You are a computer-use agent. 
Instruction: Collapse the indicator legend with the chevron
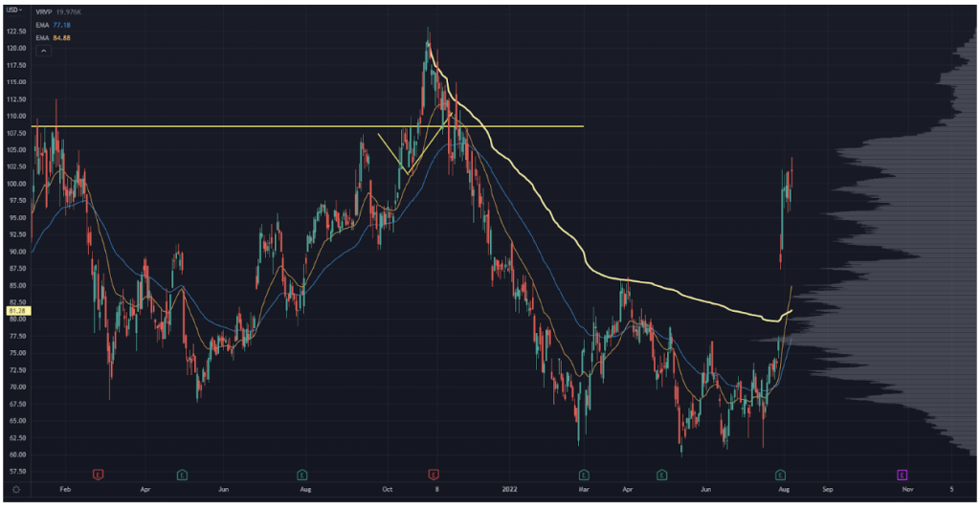[x=43, y=51]
